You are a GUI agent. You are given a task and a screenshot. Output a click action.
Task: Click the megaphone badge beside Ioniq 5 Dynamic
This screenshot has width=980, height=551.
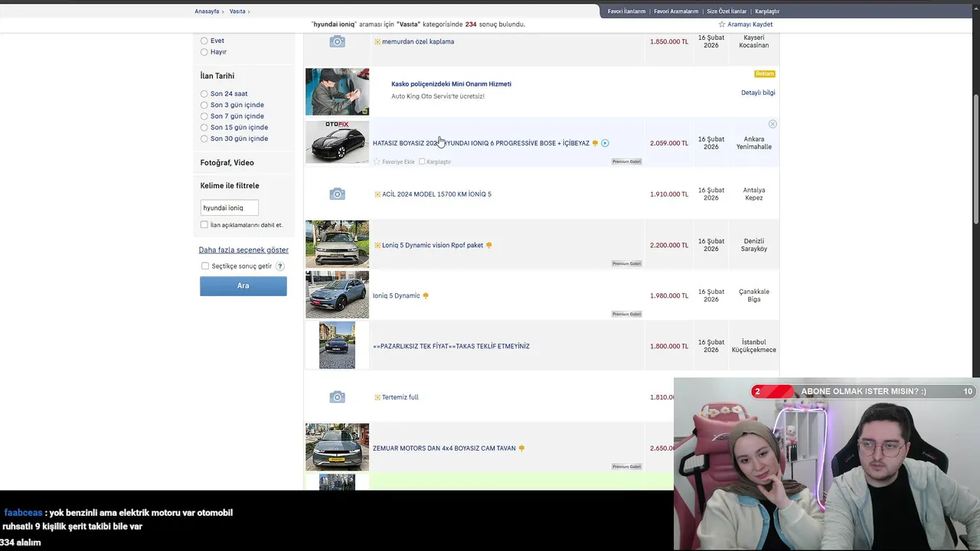click(426, 295)
